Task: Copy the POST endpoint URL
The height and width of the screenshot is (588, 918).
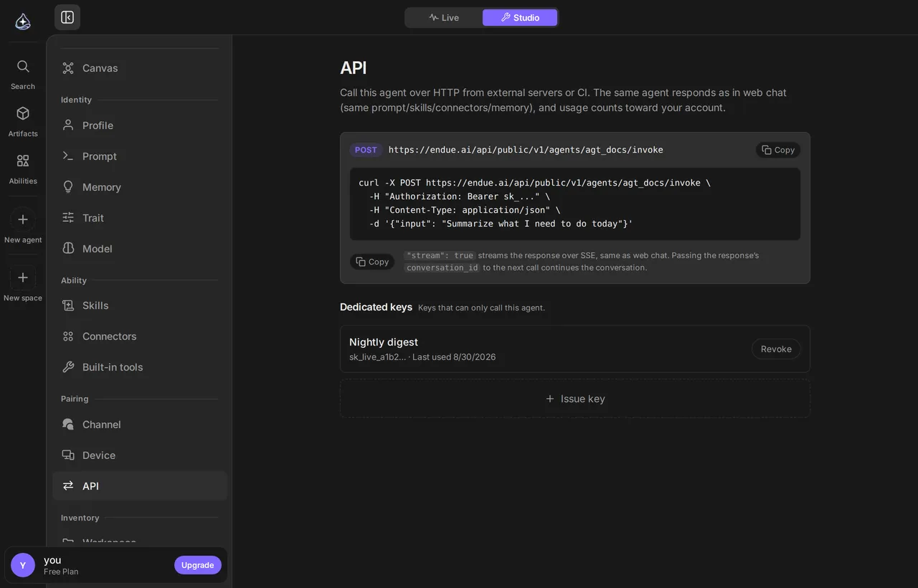Action: tap(778, 150)
